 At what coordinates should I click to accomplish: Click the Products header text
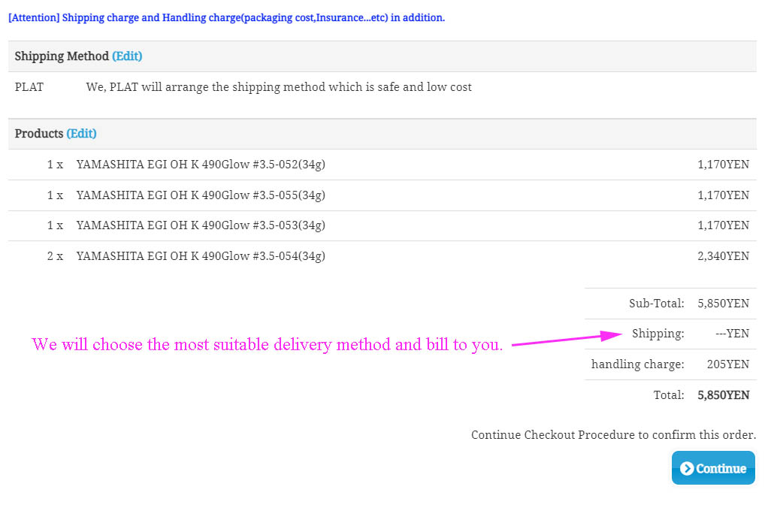(x=39, y=134)
